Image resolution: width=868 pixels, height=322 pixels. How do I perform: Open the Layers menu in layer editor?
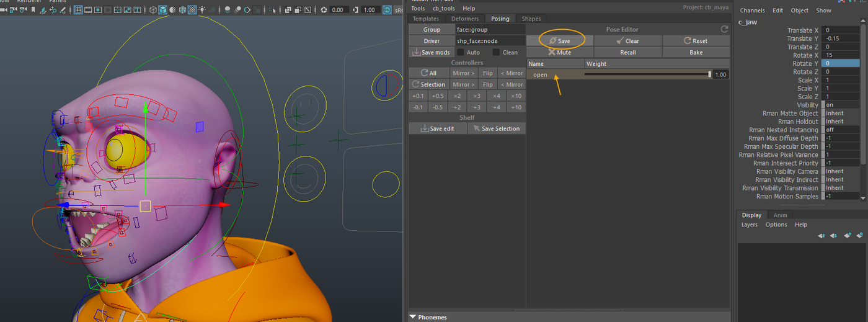tap(749, 225)
